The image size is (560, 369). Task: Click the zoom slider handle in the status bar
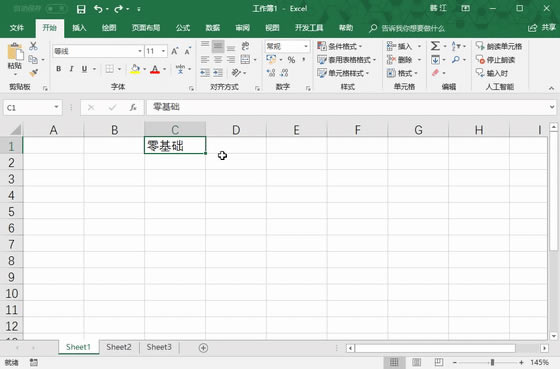[x=492, y=362]
